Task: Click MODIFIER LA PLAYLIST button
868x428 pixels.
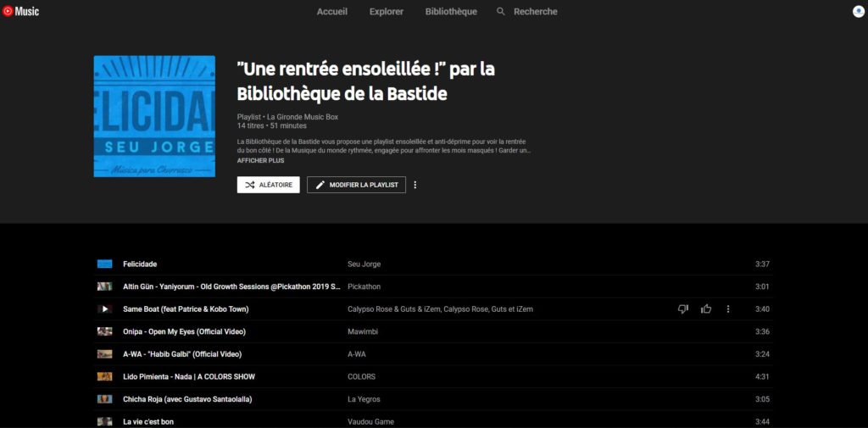Action: point(357,185)
